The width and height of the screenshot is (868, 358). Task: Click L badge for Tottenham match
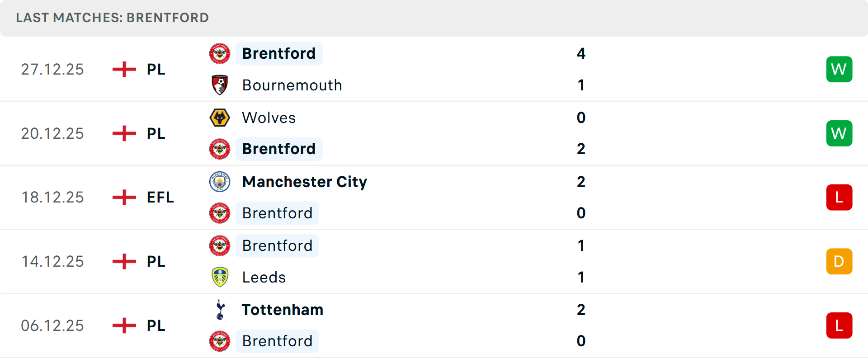[x=839, y=325]
